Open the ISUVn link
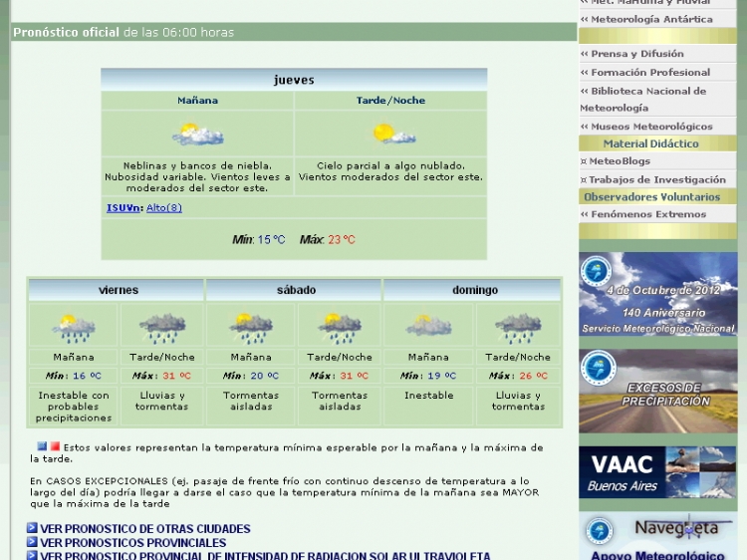 tap(124, 208)
